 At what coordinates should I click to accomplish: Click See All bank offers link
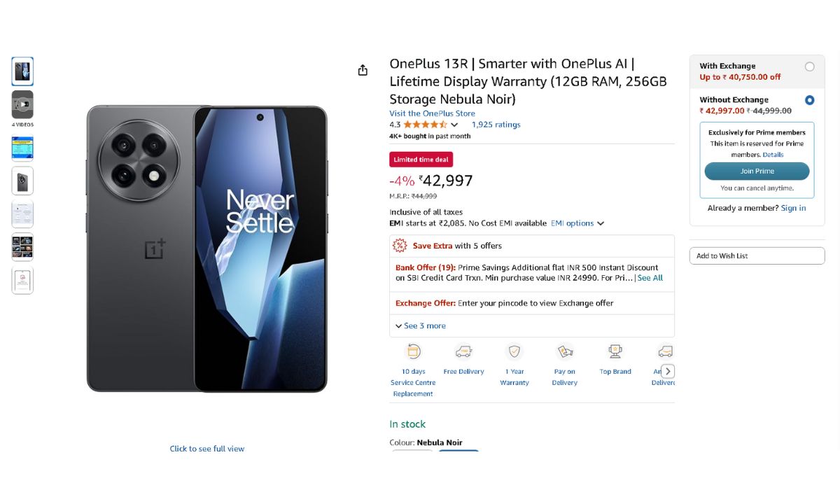(x=650, y=278)
